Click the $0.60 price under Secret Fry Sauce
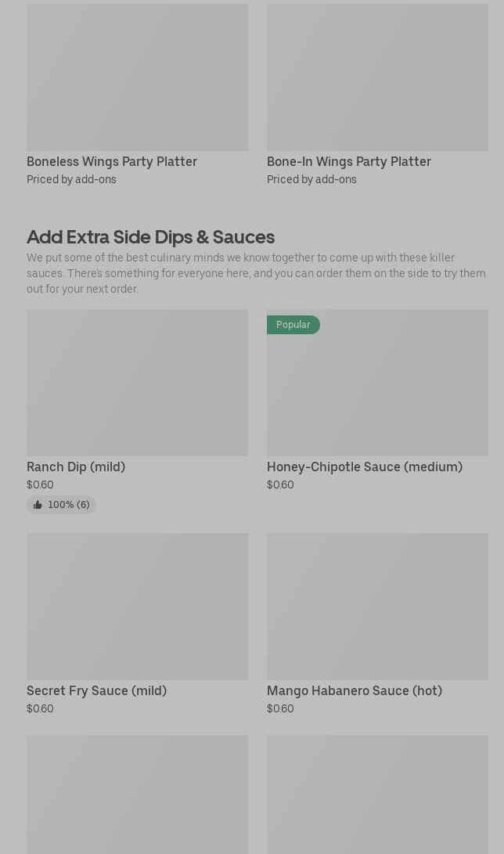The image size is (504, 854). tap(40, 709)
